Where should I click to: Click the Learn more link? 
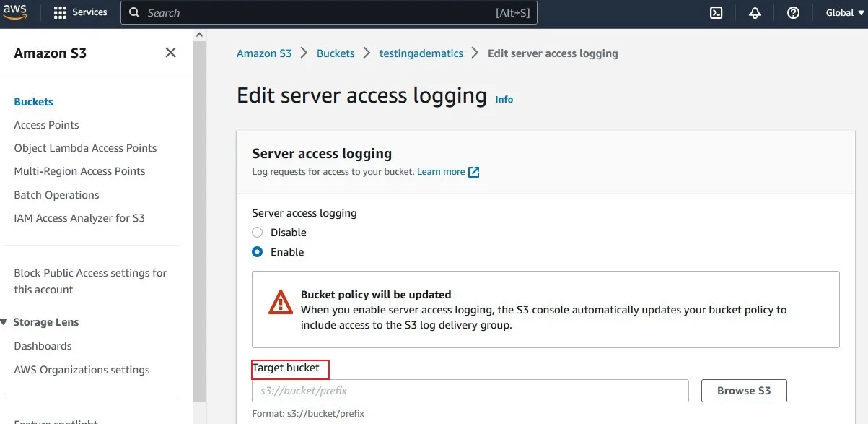coord(441,172)
